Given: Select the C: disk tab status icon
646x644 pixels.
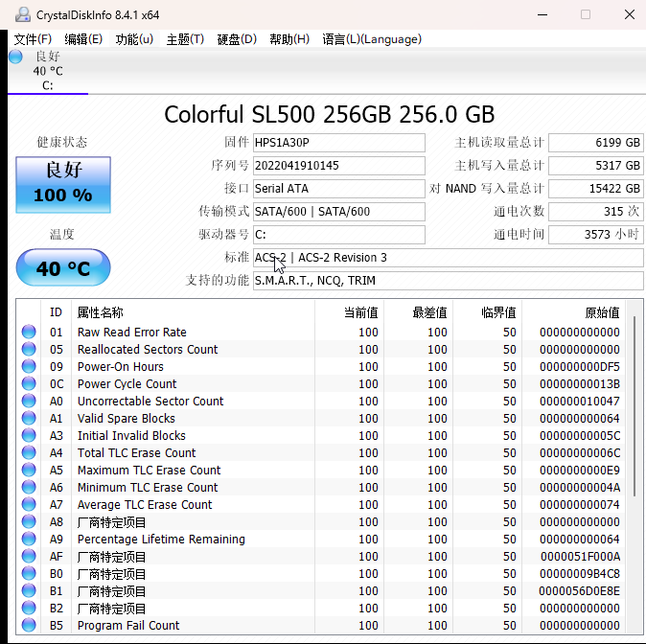Looking at the screenshot, I should pyautogui.click(x=15, y=57).
